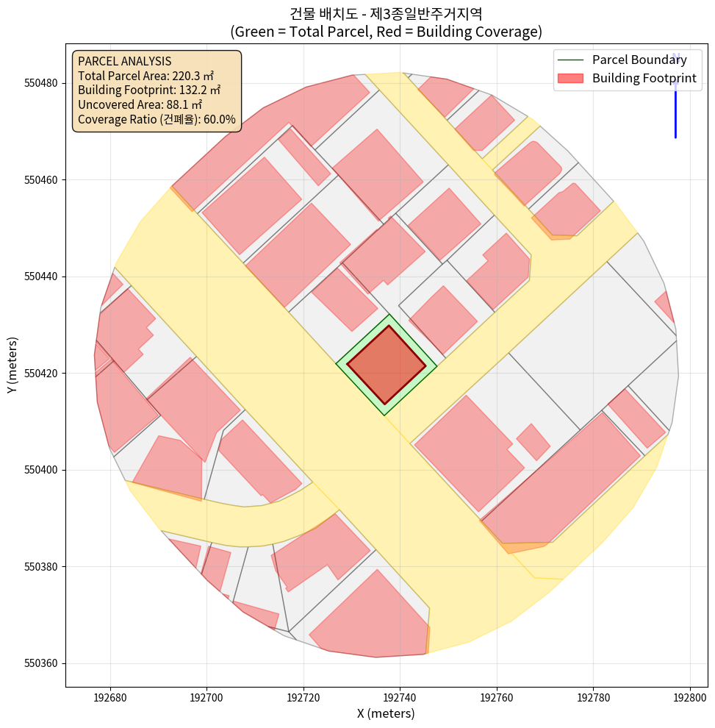Click the 192740 tick label on the X axis

(400, 696)
